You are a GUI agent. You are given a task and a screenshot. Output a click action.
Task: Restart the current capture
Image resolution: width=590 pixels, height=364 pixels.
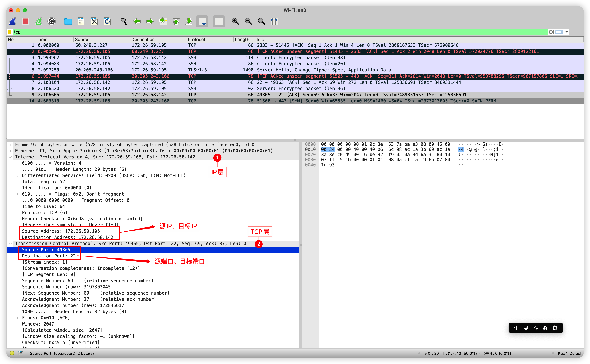click(38, 21)
